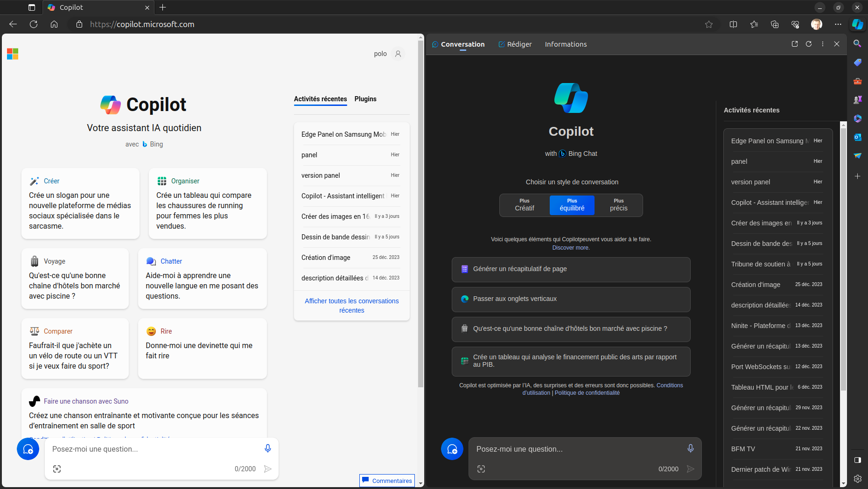Open the sidebar Tools briefcase icon
This screenshot has height=489, width=868.
coord(857,81)
